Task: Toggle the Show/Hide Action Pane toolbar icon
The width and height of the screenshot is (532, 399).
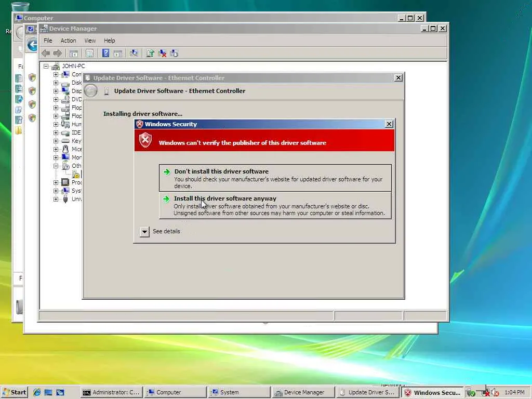Action: click(118, 54)
